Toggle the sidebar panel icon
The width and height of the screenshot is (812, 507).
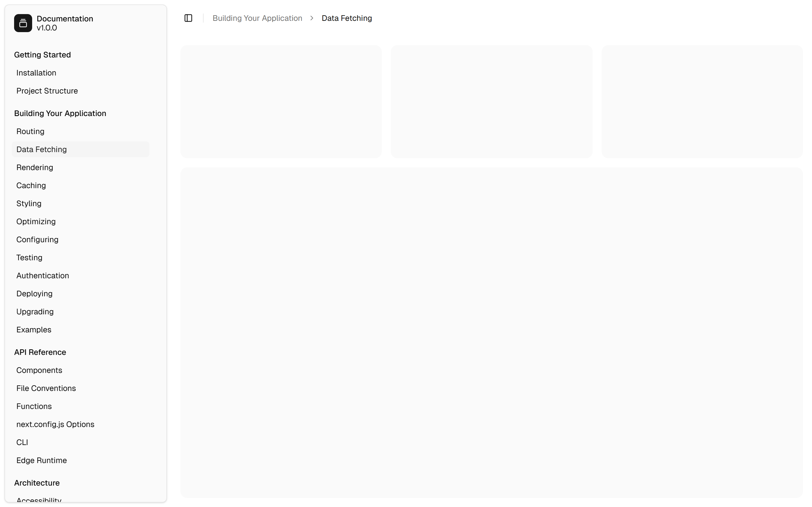pyautogui.click(x=188, y=18)
